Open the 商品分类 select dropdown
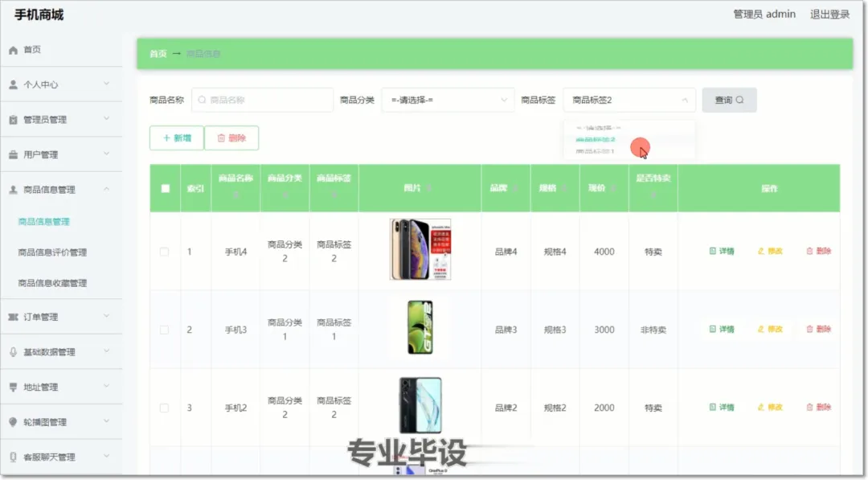This screenshot has height=480, width=868. (448, 101)
